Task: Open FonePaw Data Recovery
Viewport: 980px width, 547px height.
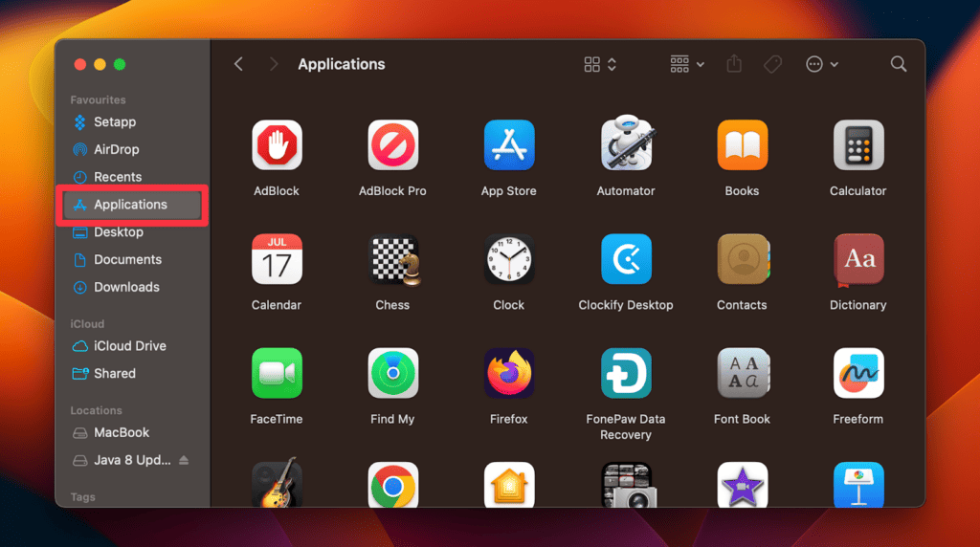Action: pyautogui.click(x=626, y=373)
